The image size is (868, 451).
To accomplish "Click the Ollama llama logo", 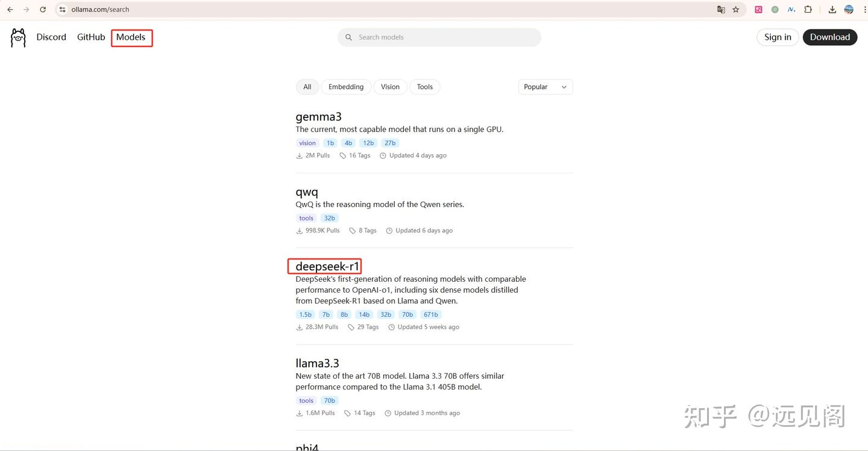I will [17, 37].
